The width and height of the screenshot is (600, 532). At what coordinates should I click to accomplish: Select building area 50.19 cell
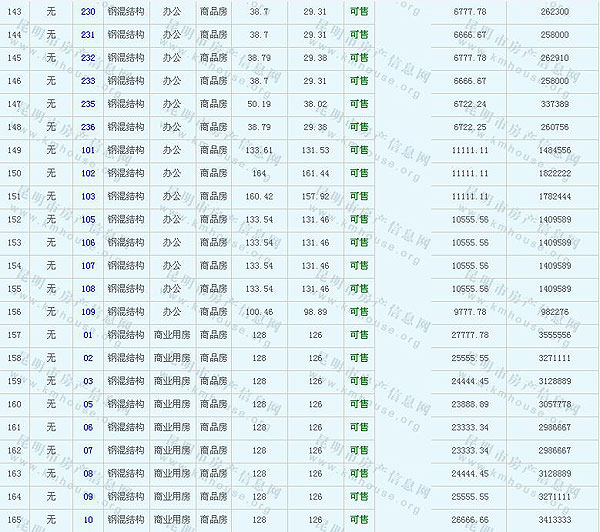[259, 104]
